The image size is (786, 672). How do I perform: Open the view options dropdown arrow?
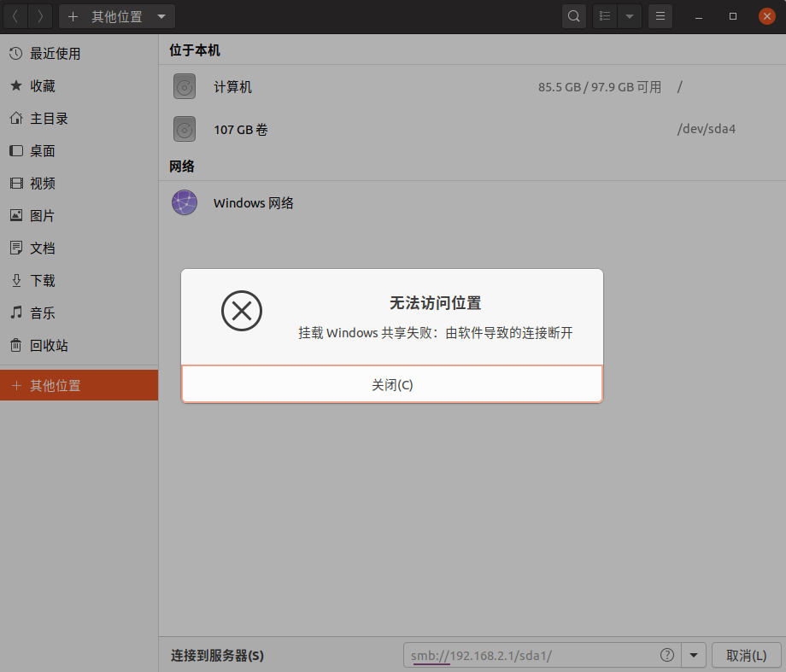(x=630, y=15)
